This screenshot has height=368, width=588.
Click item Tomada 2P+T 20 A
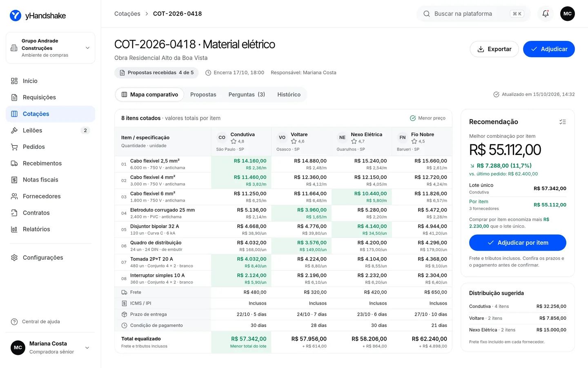[151, 259]
